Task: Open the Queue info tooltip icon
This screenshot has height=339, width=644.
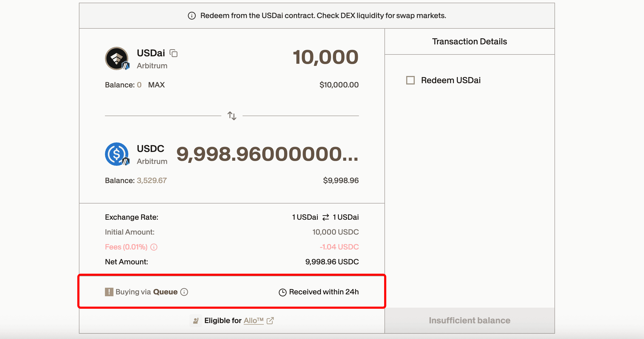Action: coord(184,292)
